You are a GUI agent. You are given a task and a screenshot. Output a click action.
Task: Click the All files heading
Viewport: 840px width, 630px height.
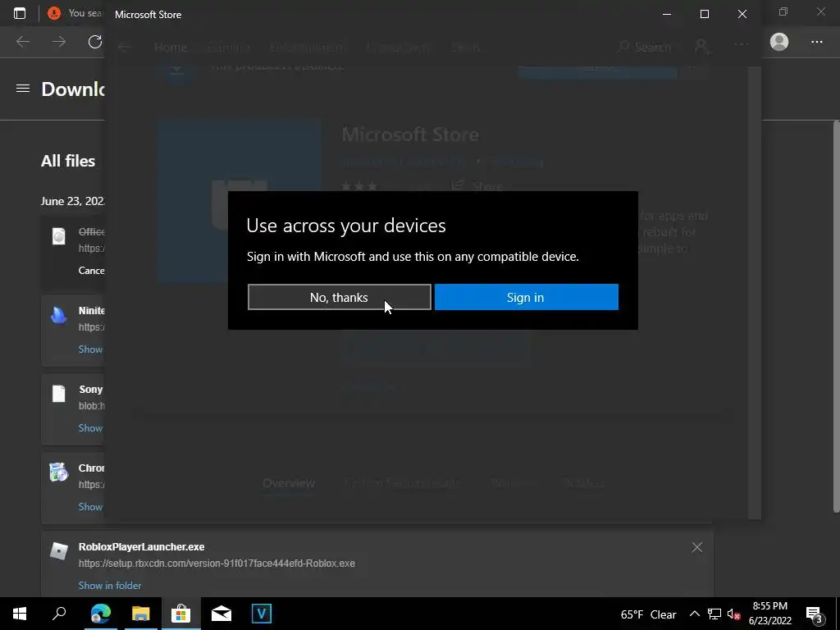[68, 161]
